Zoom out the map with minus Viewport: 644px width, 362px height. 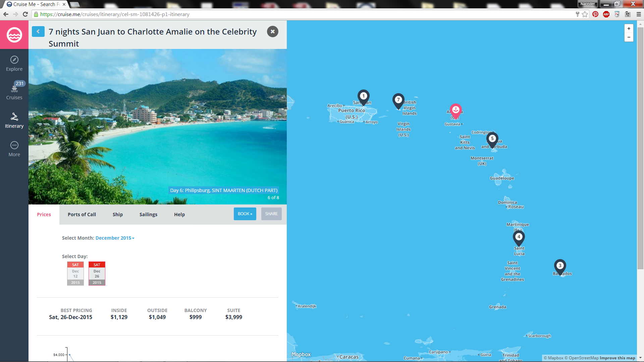pyautogui.click(x=629, y=37)
